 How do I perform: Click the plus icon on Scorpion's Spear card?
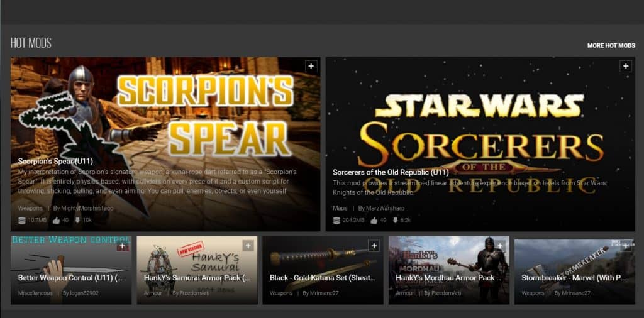tap(311, 66)
